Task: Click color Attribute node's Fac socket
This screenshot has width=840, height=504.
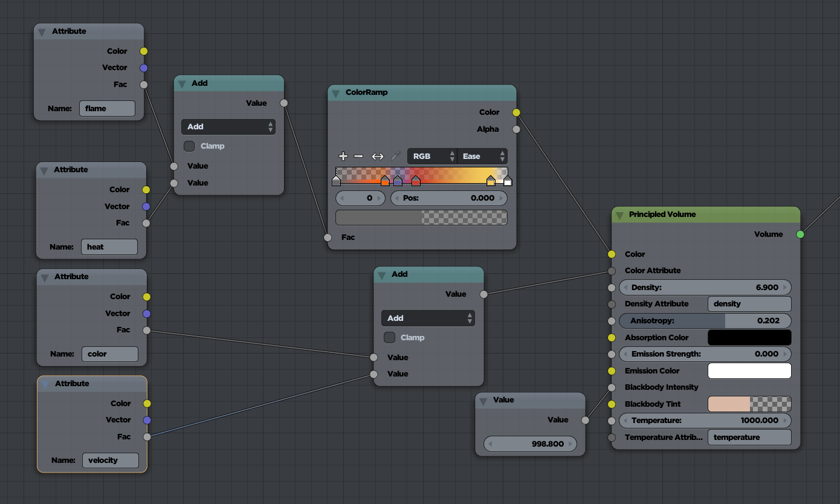Action: point(146,330)
